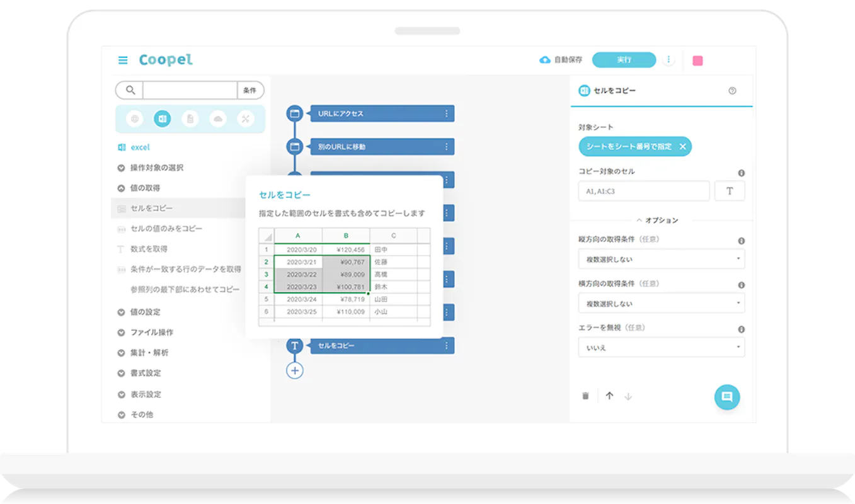Click the T variable button beside cell input
This screenshot has height=504, width=855.
pyautogui.click(x=730, y=191)
